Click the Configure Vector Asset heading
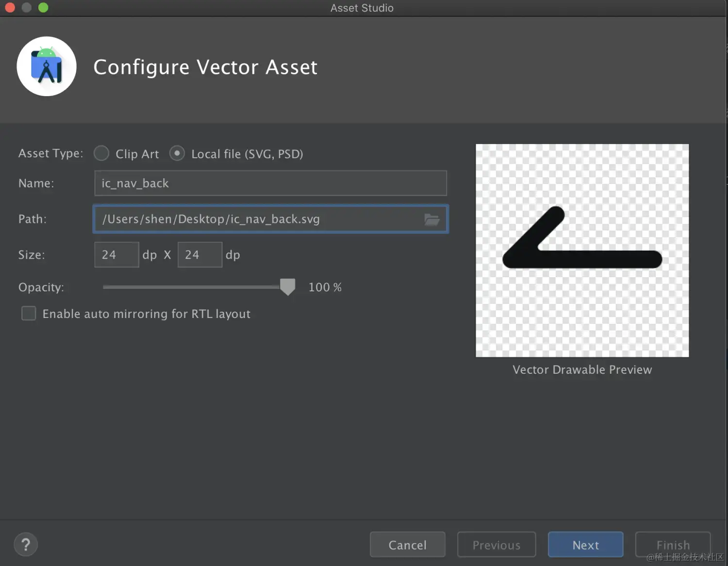 [205, 67]
